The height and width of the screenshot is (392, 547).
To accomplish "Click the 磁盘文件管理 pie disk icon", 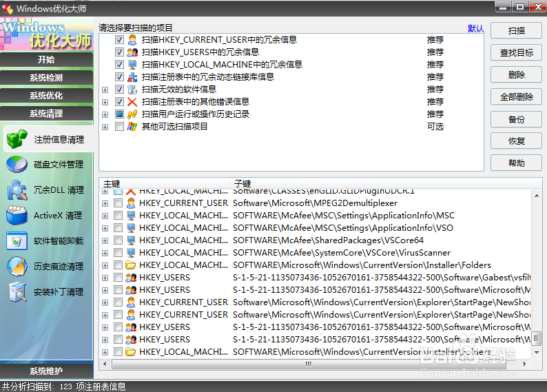I will tap(17, 164).
